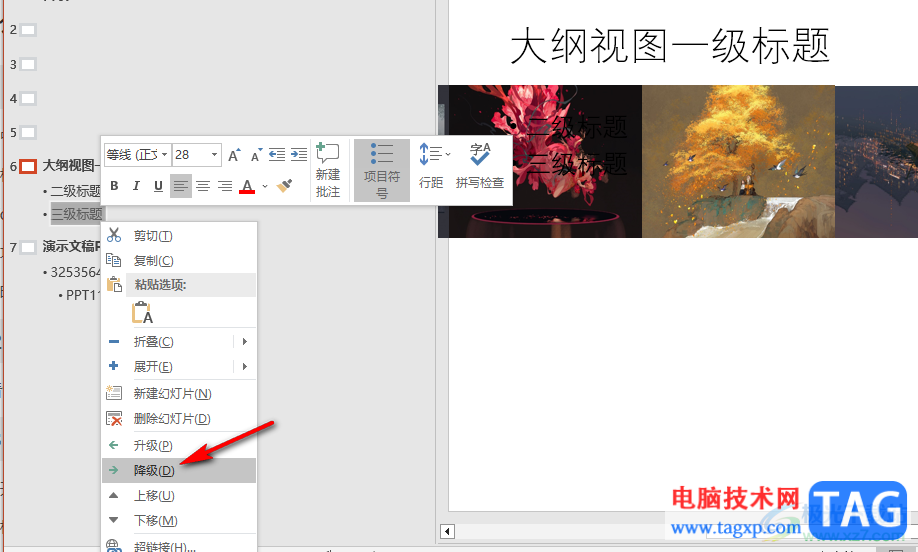This screenshot has width=918, height=552.
Task: Click the slide 6 outline title 大纲视图
Action: [71, 166]
